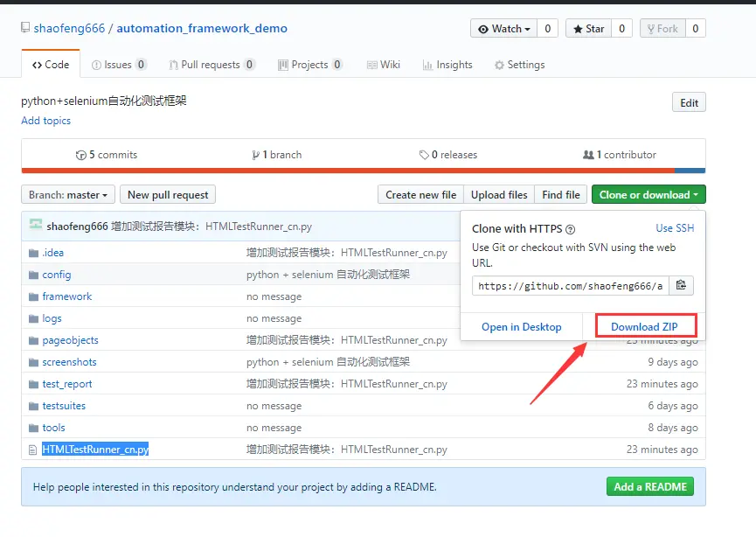Viewport: 756px width, 537px height.
Task: Click the copy URL clipboard icon
Action: (x=681, y=285)
